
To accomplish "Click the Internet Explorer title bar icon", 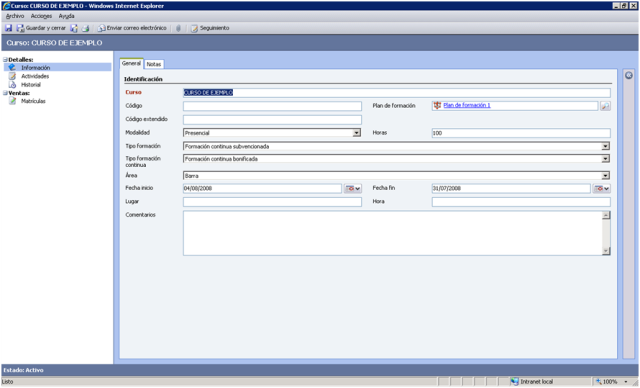I will click(x=6, y=6).
